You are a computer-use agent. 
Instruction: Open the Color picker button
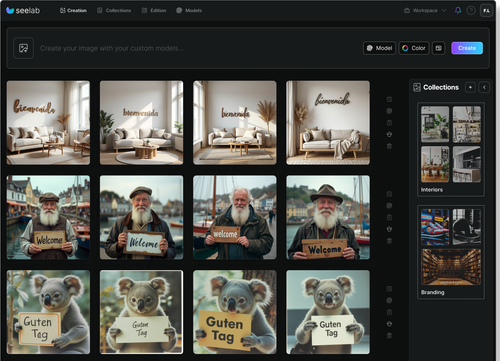(x=414, y=48)
